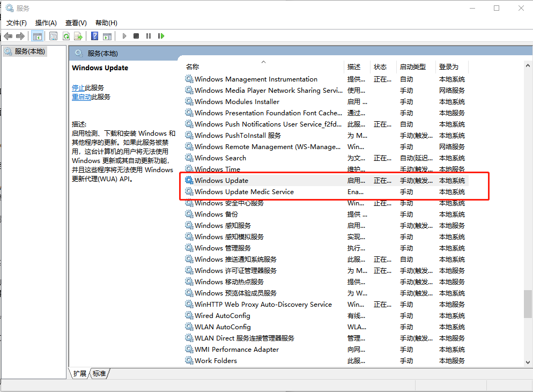Restart the service with the restart icon
The width and height of the screenshot is (533, 392).
pyautogui.click(x=160, y=36)
